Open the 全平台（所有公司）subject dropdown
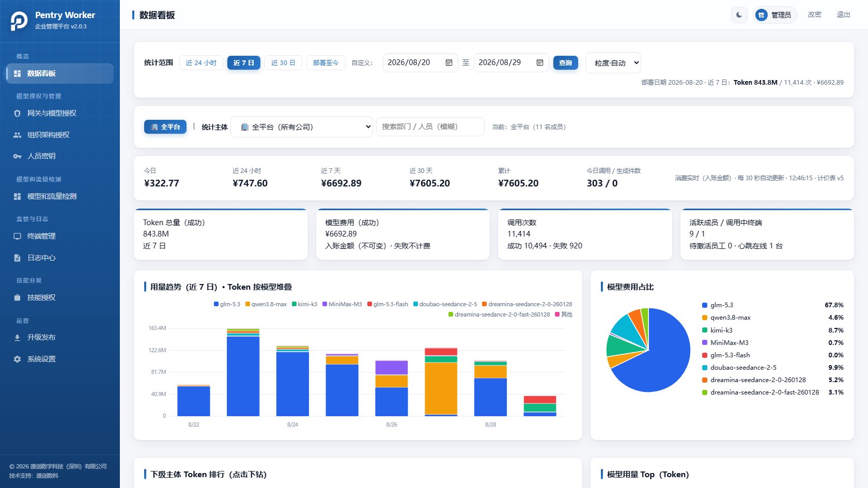This screenshot has height=488, width=868. (302, 127)
